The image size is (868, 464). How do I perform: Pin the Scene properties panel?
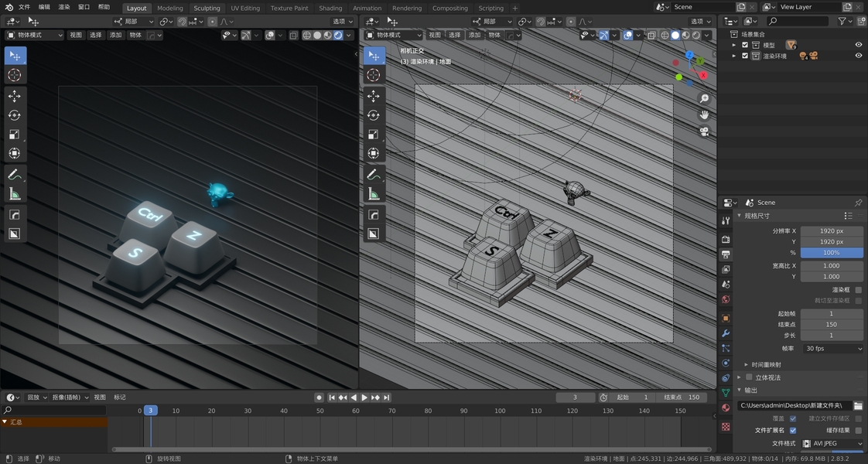click(859, 203)
